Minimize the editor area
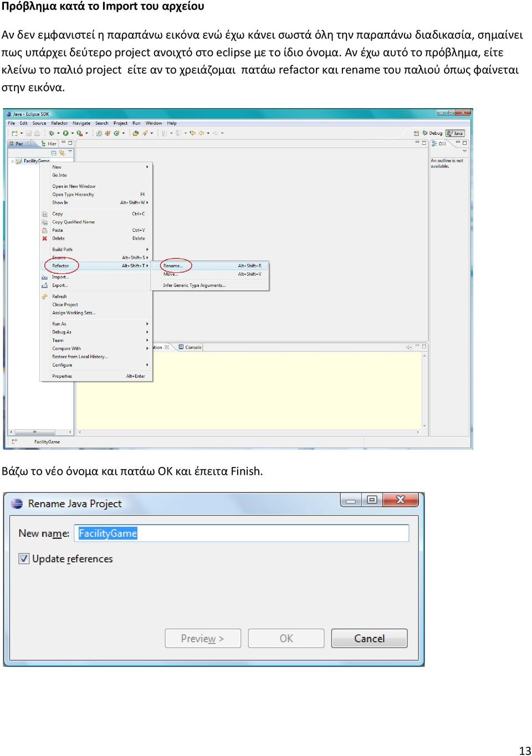Screen dimensions: 532x756 pyautogui.click(x=417, y=143)
